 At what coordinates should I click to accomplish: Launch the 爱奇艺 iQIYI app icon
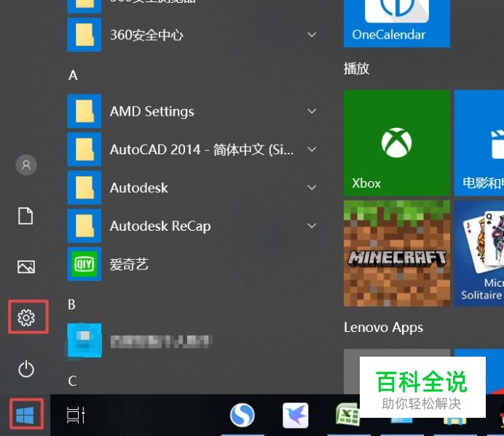[x=84, y=263]
